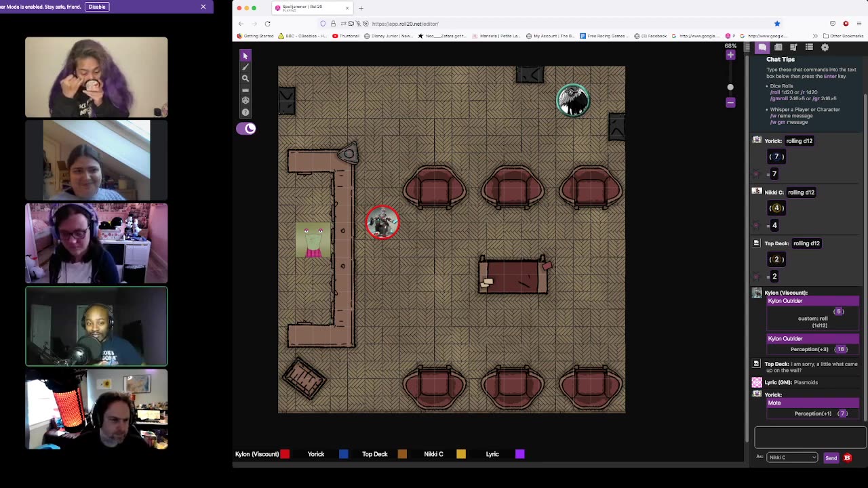Click Yorick's blue player color swatch
This screenshot has height=488, width=868.
point(344,454)
